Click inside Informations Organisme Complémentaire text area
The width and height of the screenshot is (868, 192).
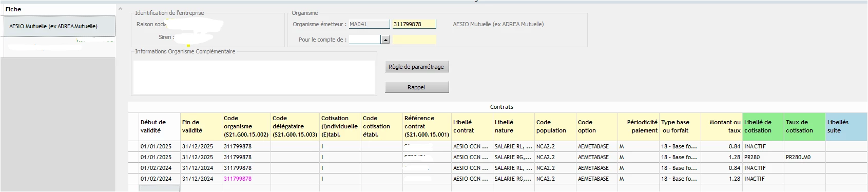pos(254,77)
